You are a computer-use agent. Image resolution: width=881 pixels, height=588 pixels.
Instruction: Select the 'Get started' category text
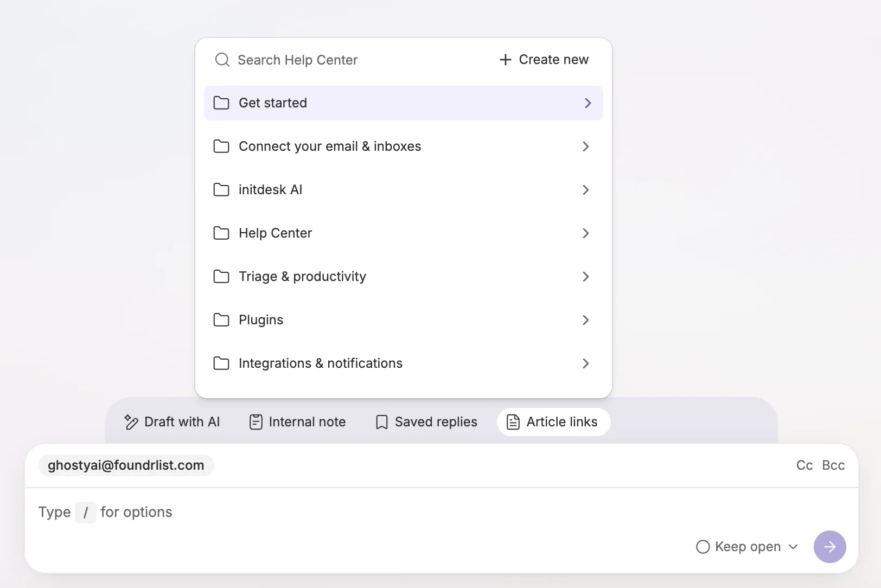pyautogui.click(x=273, y=103)
